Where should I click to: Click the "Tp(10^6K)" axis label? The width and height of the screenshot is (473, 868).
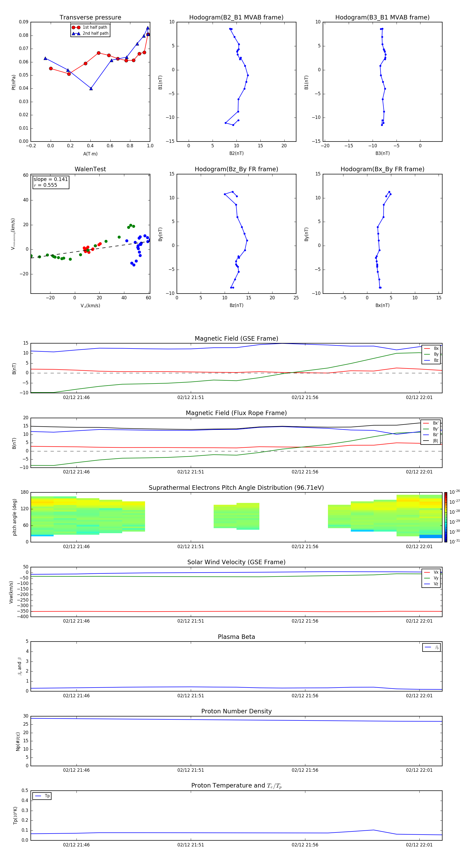(x=15, y=815)
